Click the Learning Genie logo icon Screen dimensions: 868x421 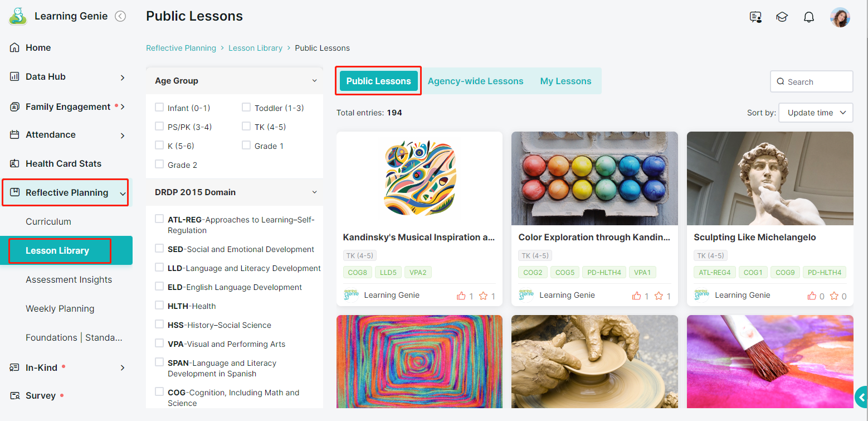18,16
